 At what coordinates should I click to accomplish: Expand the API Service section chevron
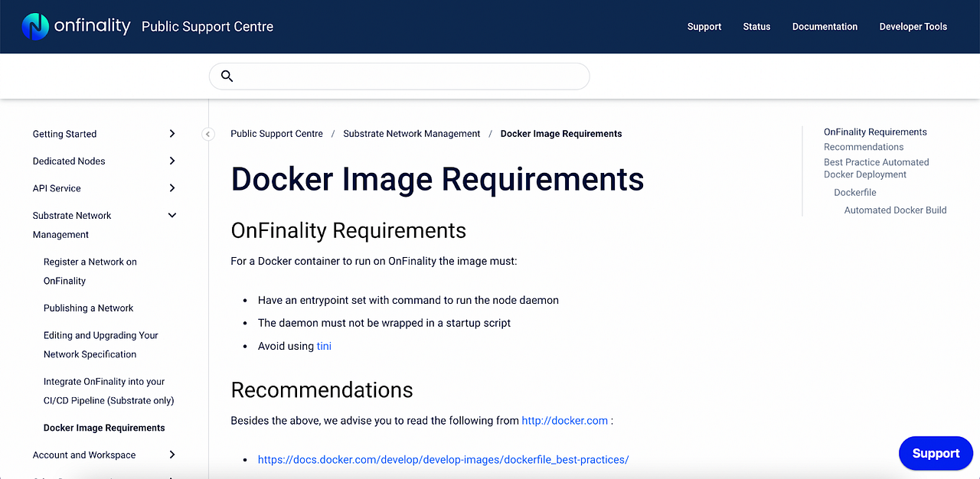(172, 188)
